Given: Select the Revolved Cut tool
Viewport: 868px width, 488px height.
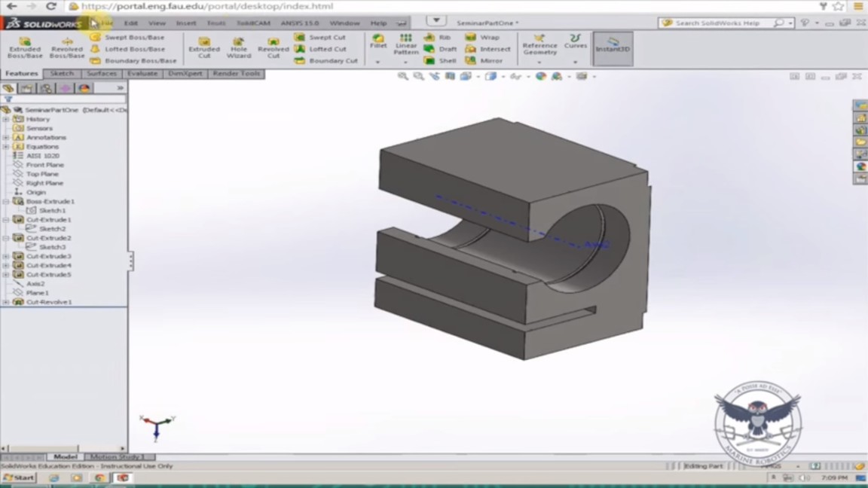Looking at the screenshot, I should (273, 46).
